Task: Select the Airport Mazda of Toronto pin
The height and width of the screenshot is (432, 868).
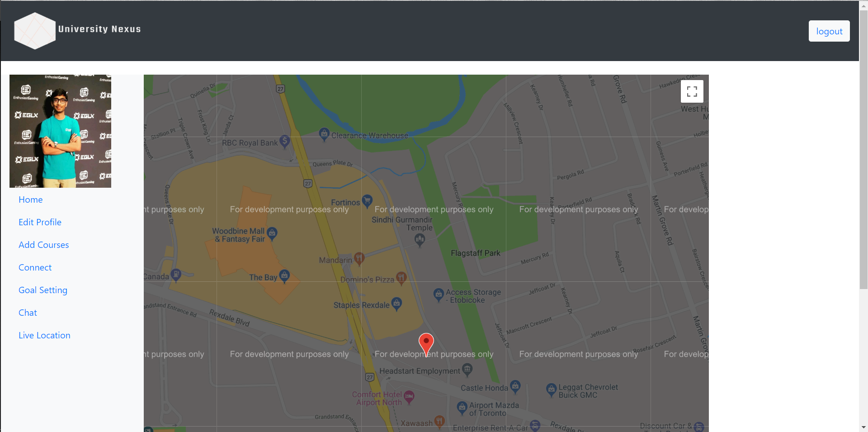Action: click(462, 408)
